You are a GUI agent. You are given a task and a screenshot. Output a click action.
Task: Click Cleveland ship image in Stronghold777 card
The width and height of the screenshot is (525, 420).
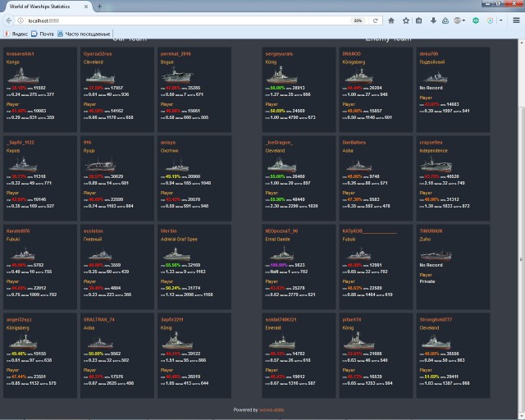(436, 342)
